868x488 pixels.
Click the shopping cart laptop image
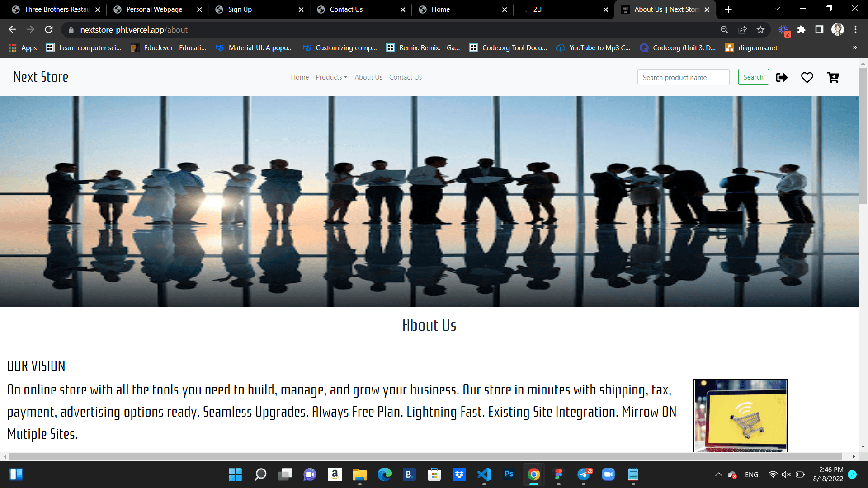tap(741, 415)
